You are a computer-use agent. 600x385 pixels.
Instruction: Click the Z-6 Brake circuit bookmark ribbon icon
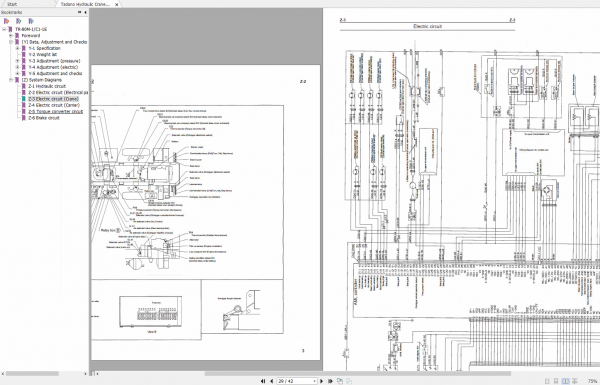point(24,117)
